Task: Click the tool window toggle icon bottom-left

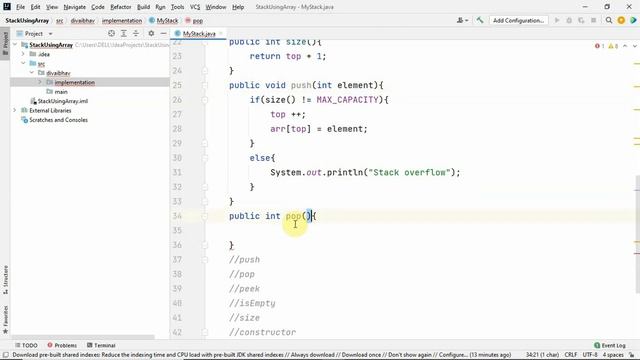Action: coord(5,355)
